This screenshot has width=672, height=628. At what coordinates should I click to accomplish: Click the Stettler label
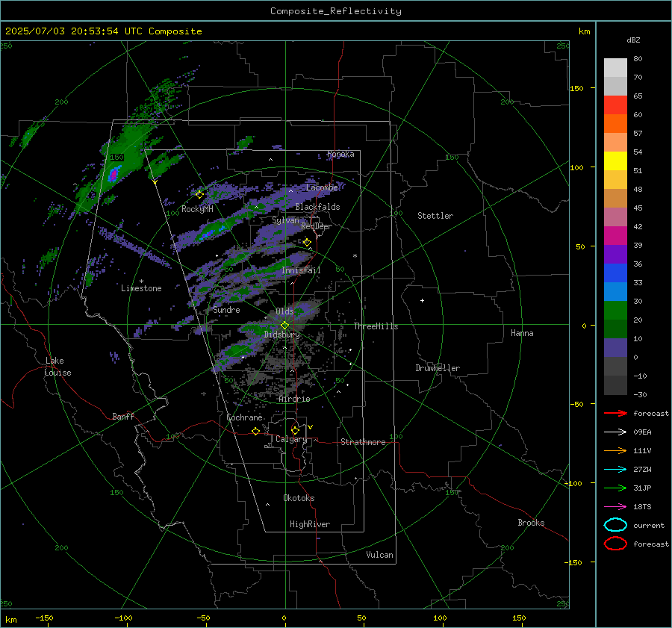435,216
